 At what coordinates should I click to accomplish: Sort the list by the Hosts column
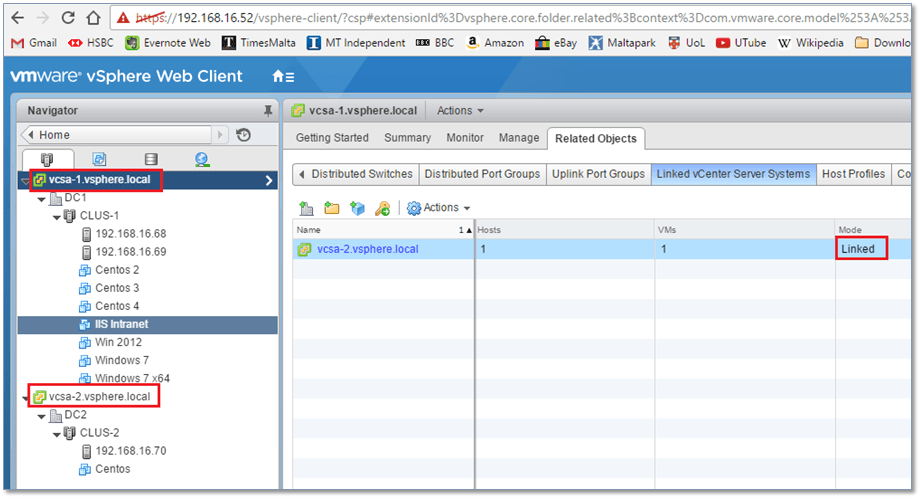564,230
